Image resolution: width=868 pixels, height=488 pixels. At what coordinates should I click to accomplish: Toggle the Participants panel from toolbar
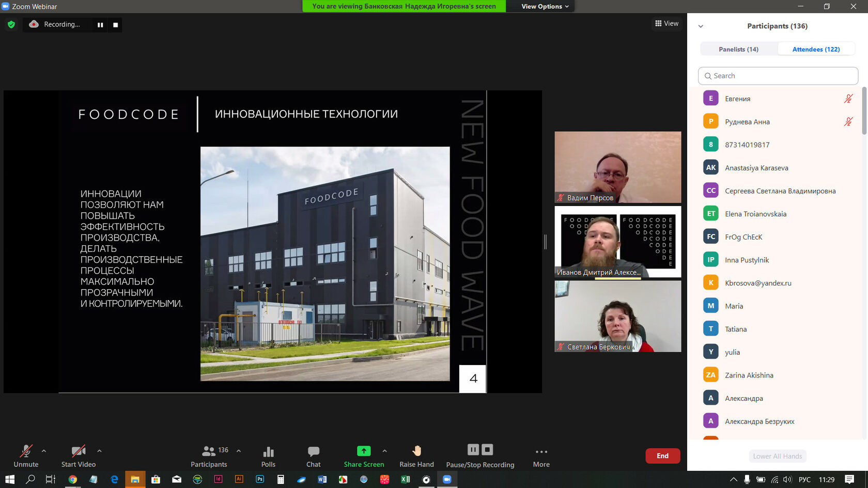click(209, 455)
